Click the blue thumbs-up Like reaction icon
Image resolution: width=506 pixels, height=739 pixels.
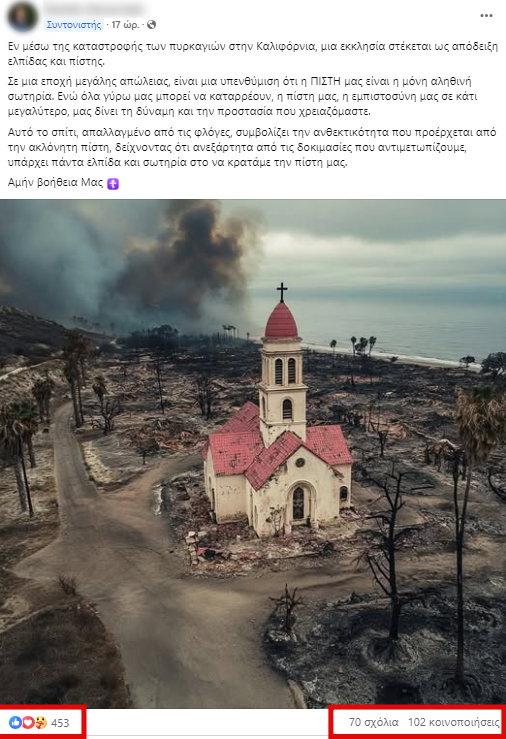(x=15, y=722)
